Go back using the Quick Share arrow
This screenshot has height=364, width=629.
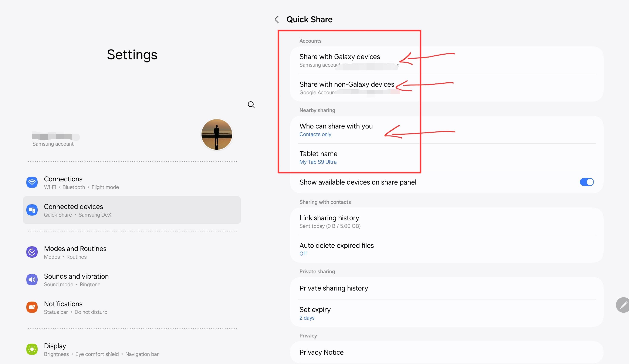277,20
